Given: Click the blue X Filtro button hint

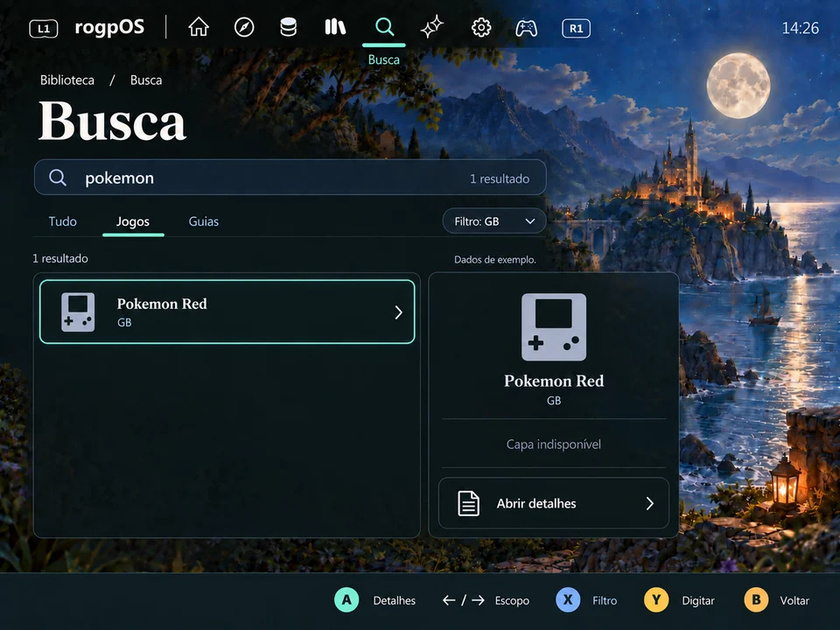Looking at the screenshot, I should [568, 600].
